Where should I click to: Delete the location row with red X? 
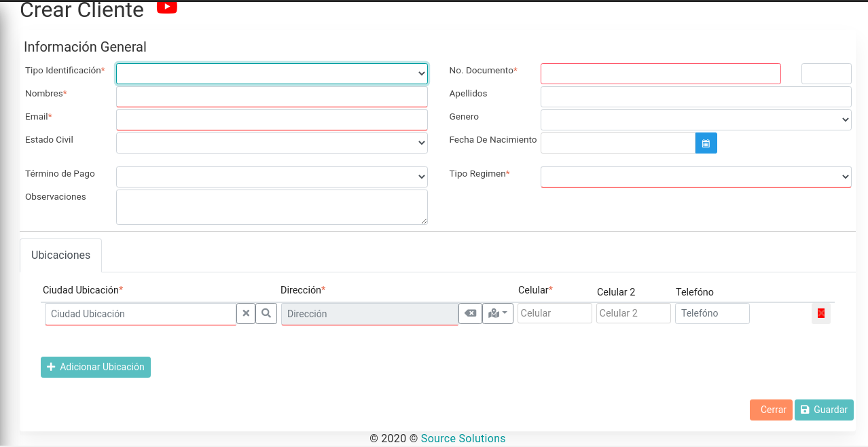point(821,313)
